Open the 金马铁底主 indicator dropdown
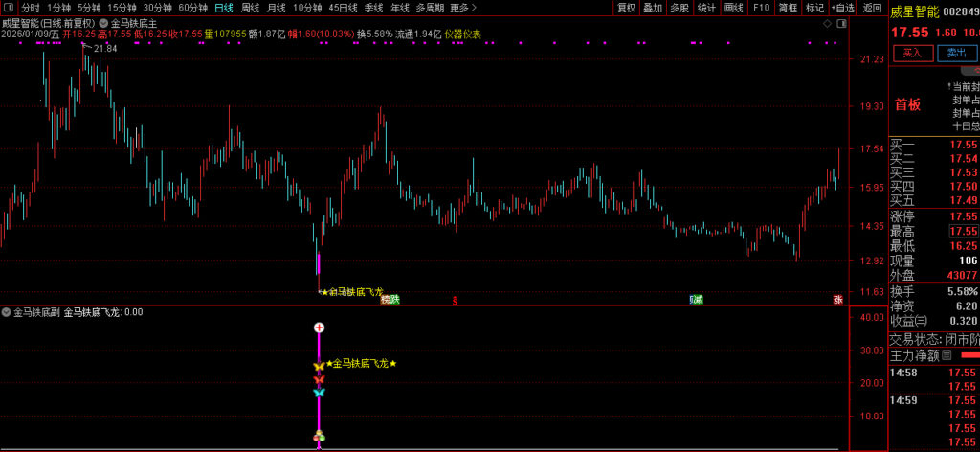The image size is (980, 452). [103, 22]
